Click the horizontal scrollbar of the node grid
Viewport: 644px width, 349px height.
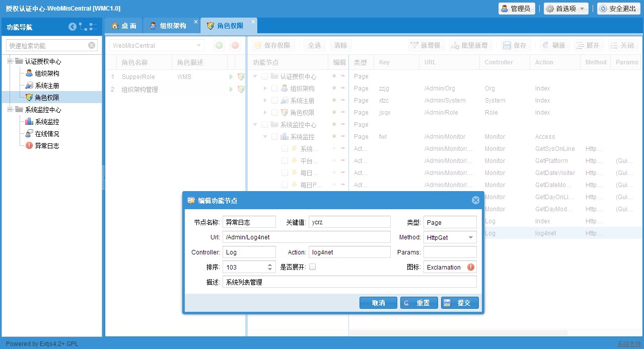459,333
